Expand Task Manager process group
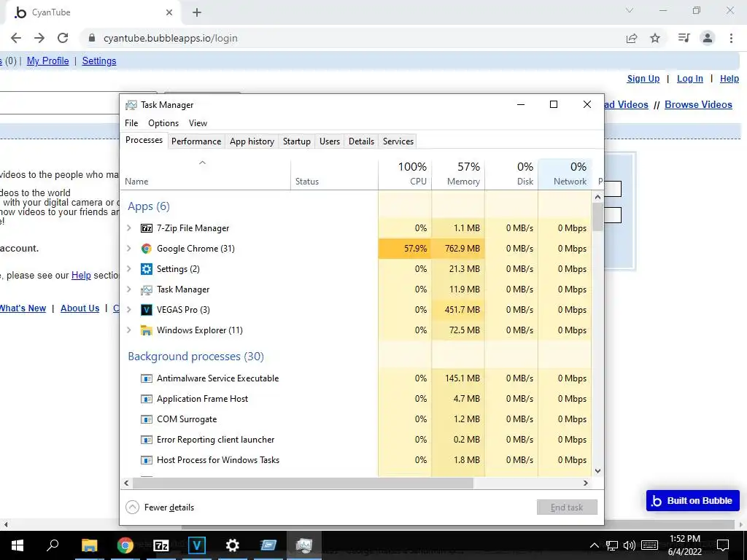This screenshot has height=560, width=747. (x=128, y=289)
